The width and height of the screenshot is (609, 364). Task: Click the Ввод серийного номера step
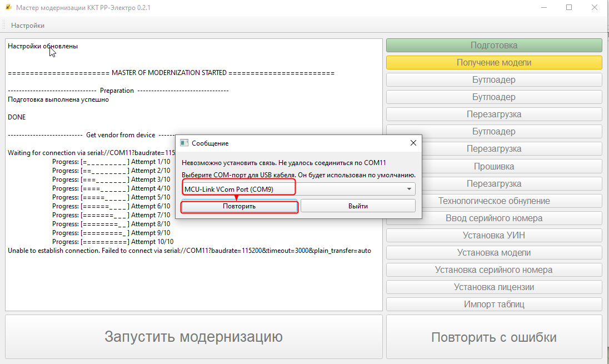pos(494,218)
